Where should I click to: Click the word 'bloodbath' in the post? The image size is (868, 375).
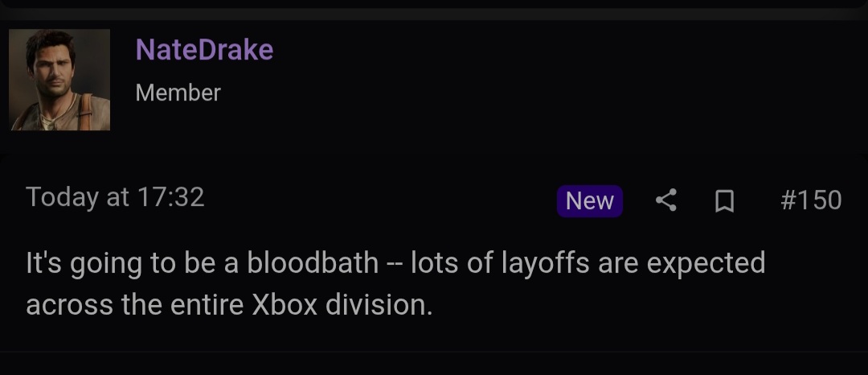coord(313,262)
